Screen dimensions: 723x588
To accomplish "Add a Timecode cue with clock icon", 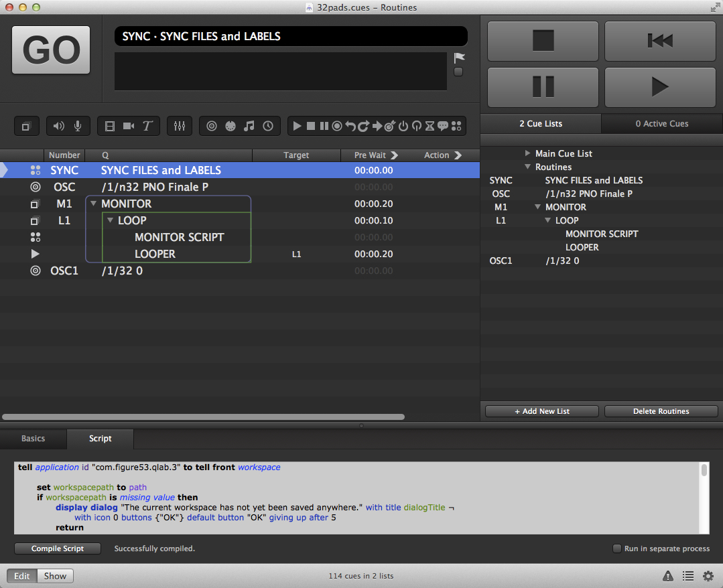I will (x=268, y=126).
